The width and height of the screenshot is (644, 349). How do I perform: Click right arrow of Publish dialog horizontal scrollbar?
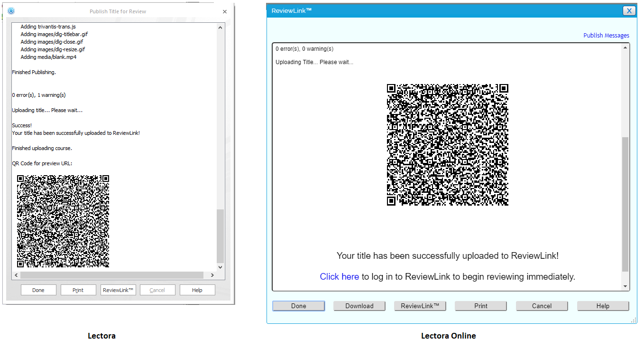[x=212, y=275]
